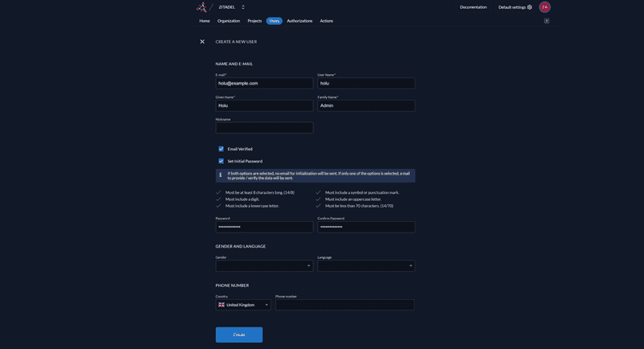Focus the Phone number input field
The width and height of the screenshot is (644, 349).
click(345, 305)
